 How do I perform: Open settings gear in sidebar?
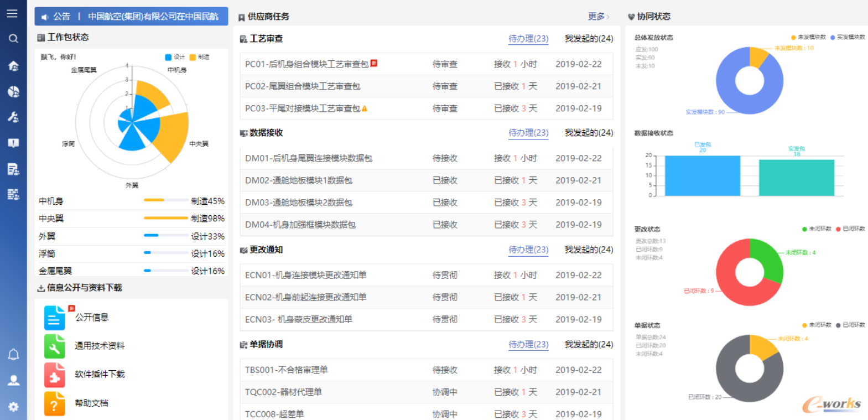pos(13,407)
